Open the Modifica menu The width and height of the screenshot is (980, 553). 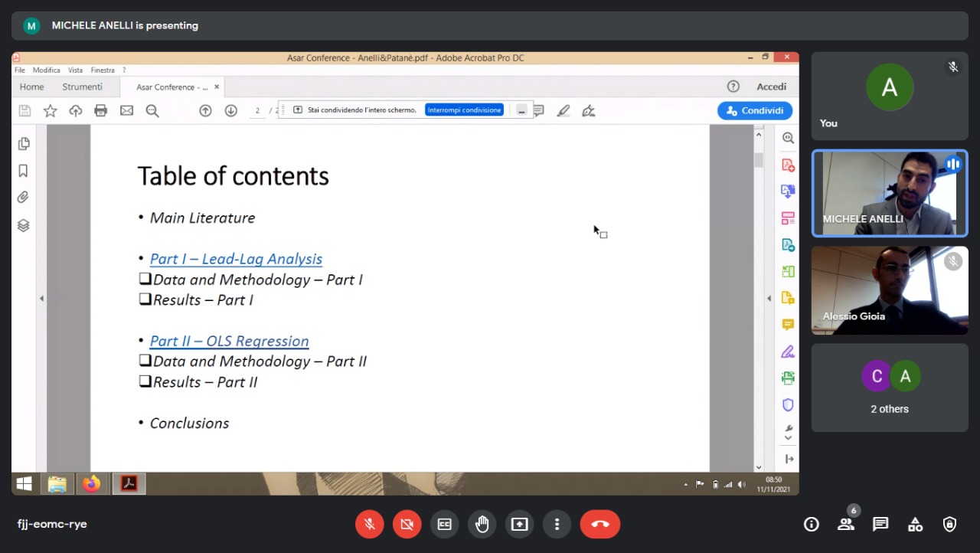click(47, 70)
